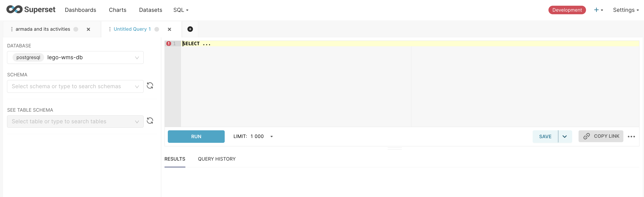Open the Copy Link option
This screenshot has width=644, height=197.
[x=601, y=136]
